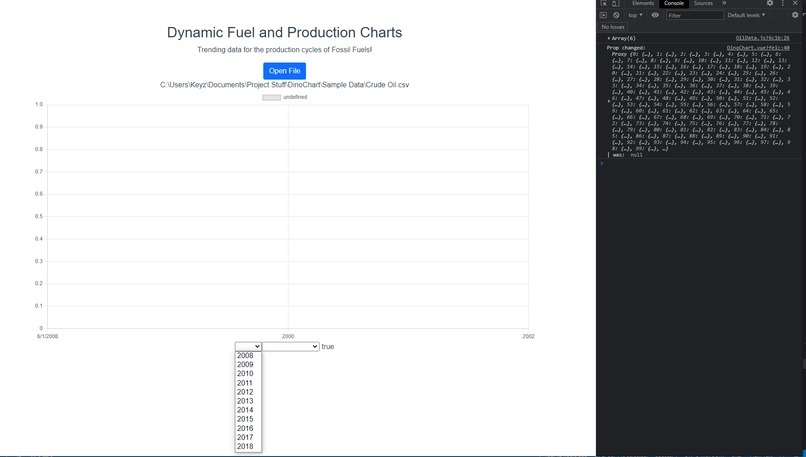Choose 2016 in the year list
This screenshot has height=457, width=806.
(248, 428)
